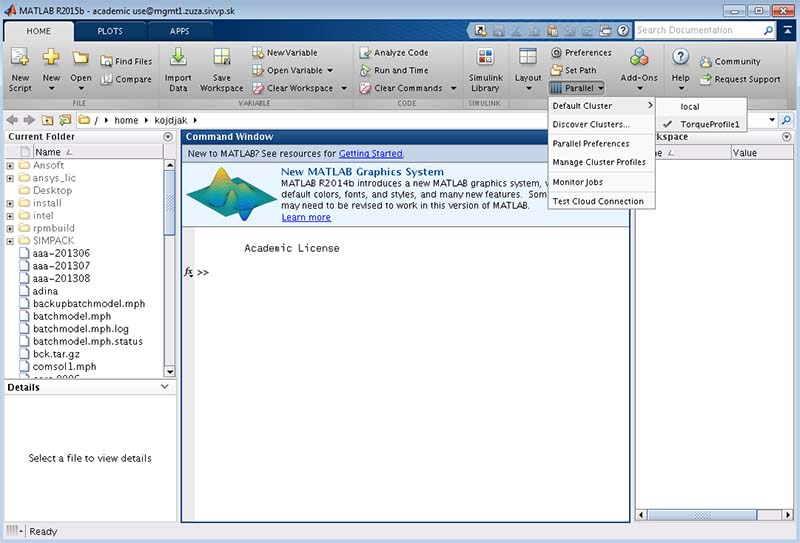This screenshot has height=543, width=800.
Task: Click the Import Data icon
Action: (x=178, y=60)
